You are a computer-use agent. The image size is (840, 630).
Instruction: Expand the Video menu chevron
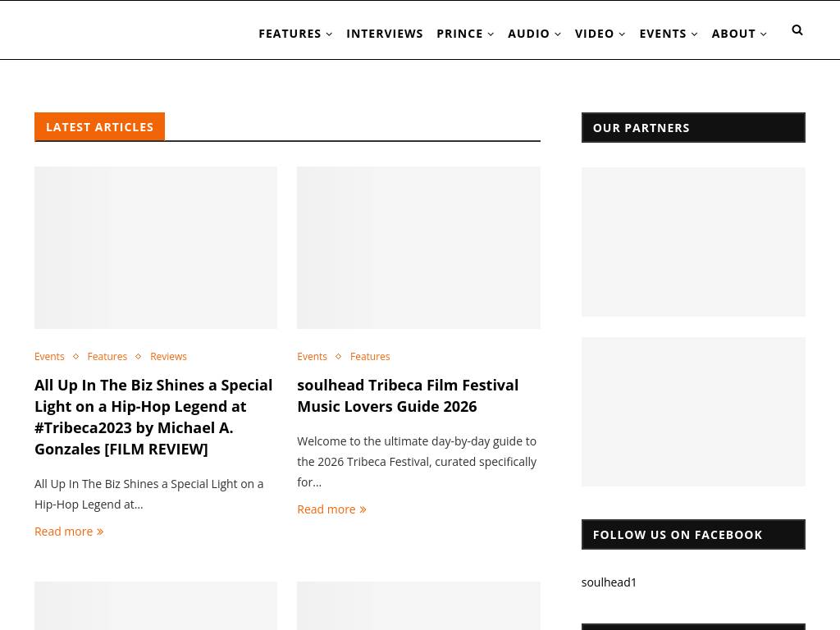[x=622, y=34]
